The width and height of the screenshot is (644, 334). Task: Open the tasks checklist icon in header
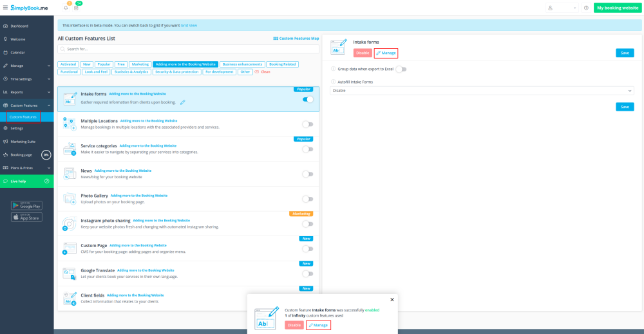click(77, 8)
